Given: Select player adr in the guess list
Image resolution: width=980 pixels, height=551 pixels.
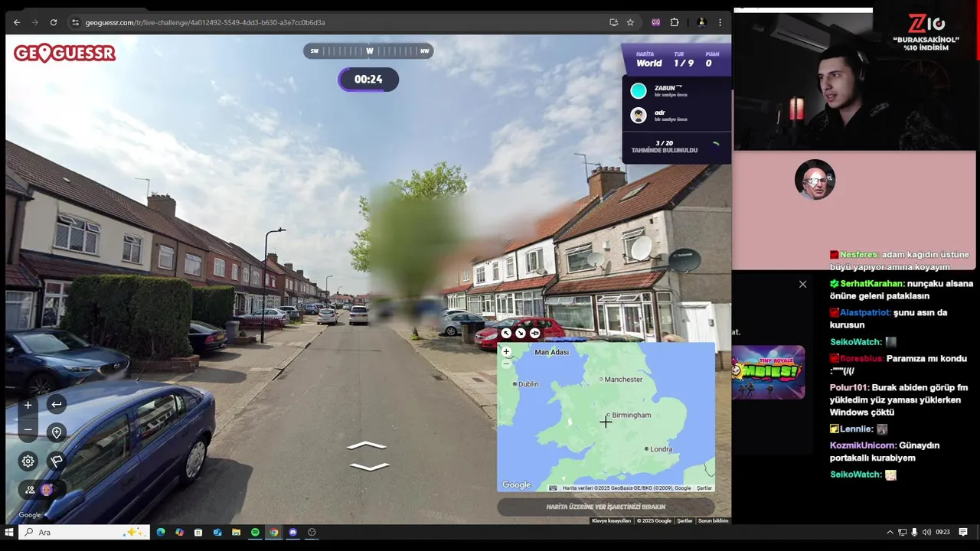Looking at the screenshot, I should click(676, 116).
